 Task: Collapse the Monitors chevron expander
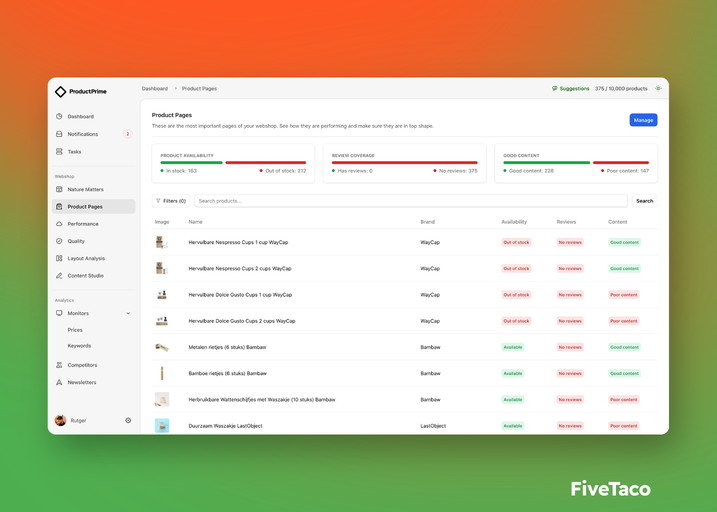pos(128,313)
